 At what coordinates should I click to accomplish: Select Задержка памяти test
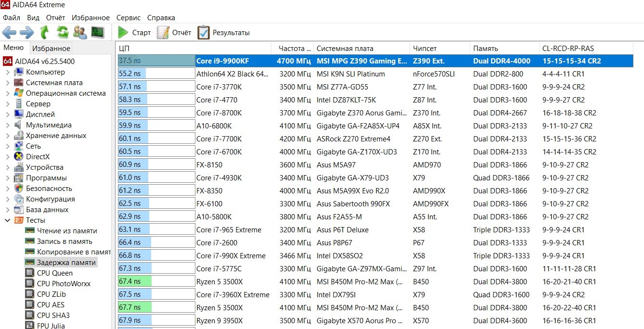point(66,263)
